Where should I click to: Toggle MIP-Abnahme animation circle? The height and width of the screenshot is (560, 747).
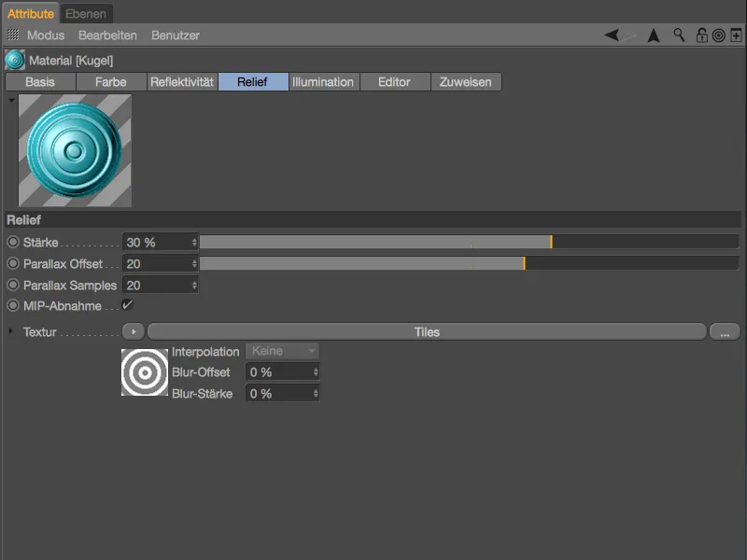13,306
